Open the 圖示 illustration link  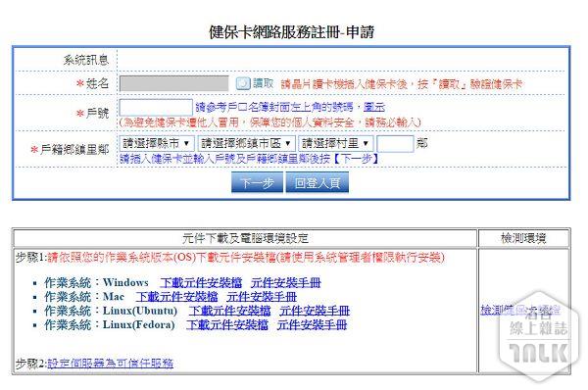tap(374, 107)
